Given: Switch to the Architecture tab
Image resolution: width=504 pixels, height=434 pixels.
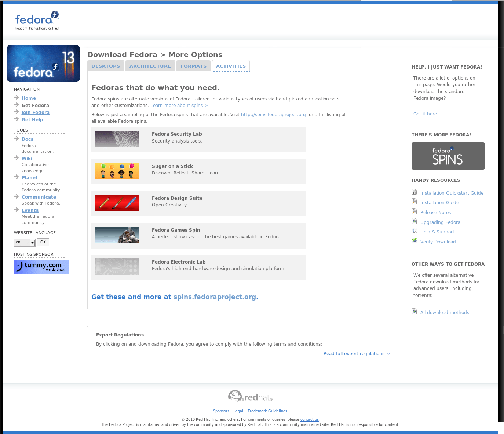Looking at the screenshot, I should [150, 66].
